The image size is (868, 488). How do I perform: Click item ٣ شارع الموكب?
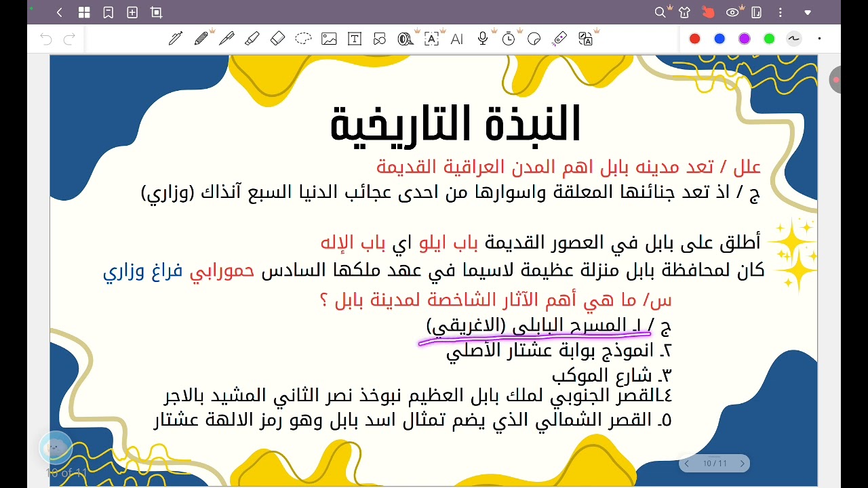[612, 375]
